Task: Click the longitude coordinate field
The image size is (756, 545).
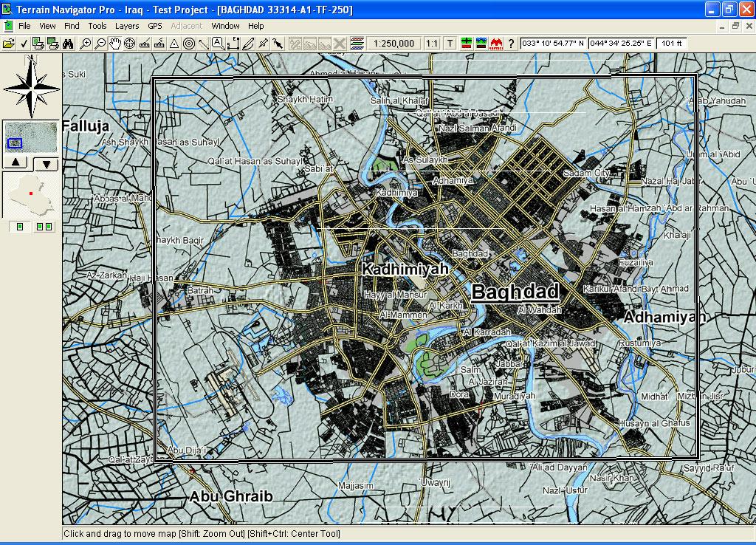Action: pos(620,44)
